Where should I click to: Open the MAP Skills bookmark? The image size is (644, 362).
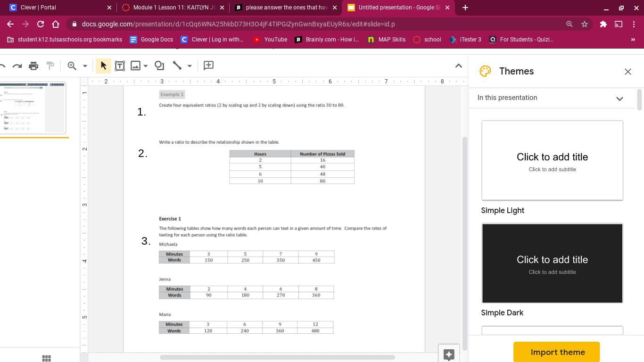tap(386, 40)
